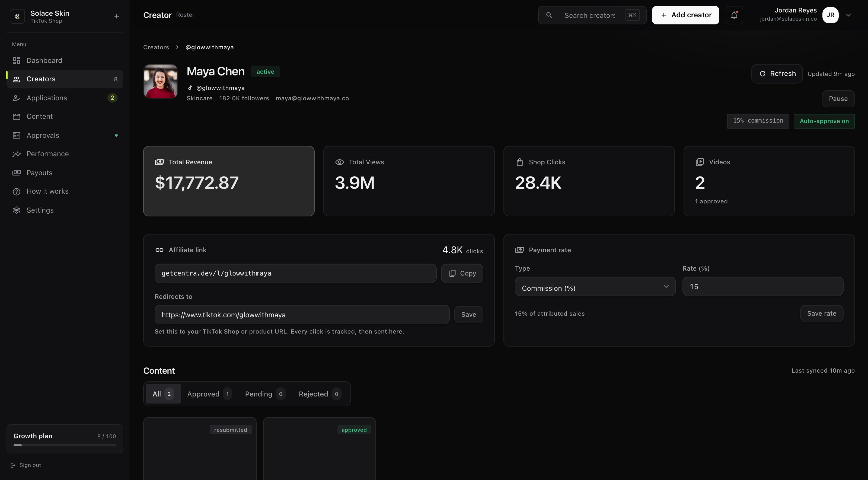Open the Performance page
This screenshot has height=480, width=868.
65,154
